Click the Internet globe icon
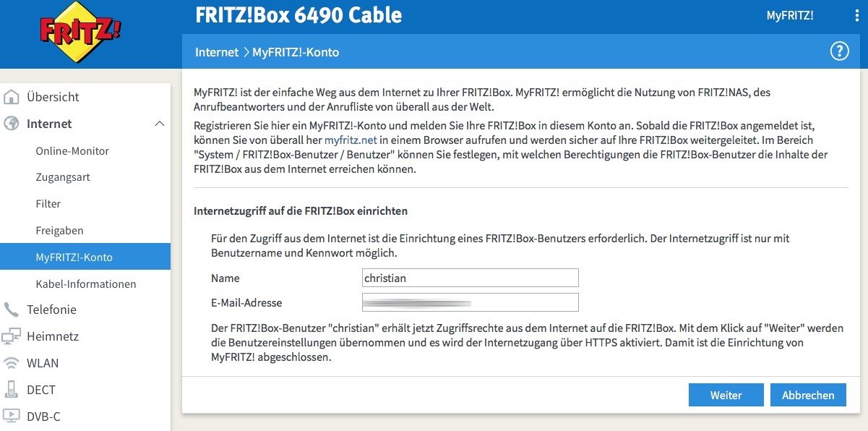 pyautogui.click(x=11, y=124)
